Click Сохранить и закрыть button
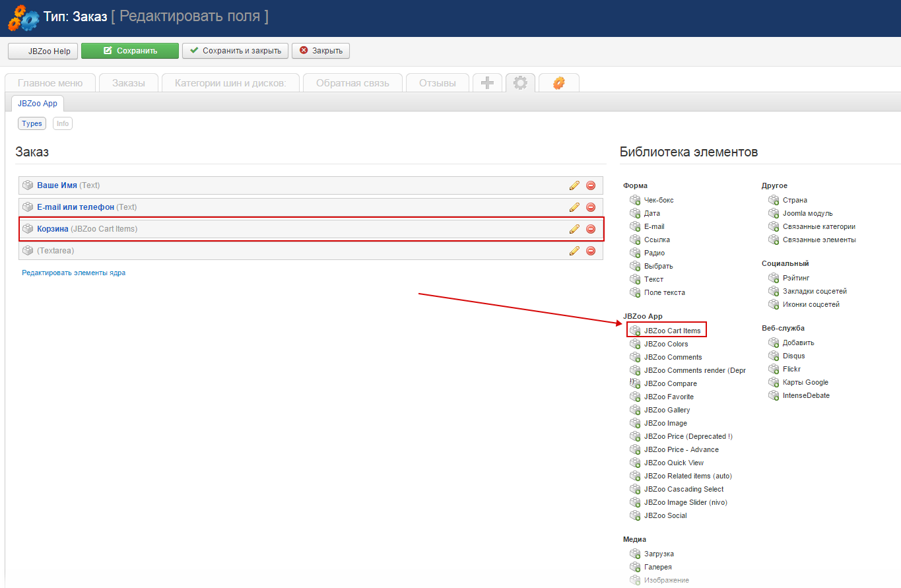Image resolution: width=901 pixels, height=588 pixels. pos(236,51)
